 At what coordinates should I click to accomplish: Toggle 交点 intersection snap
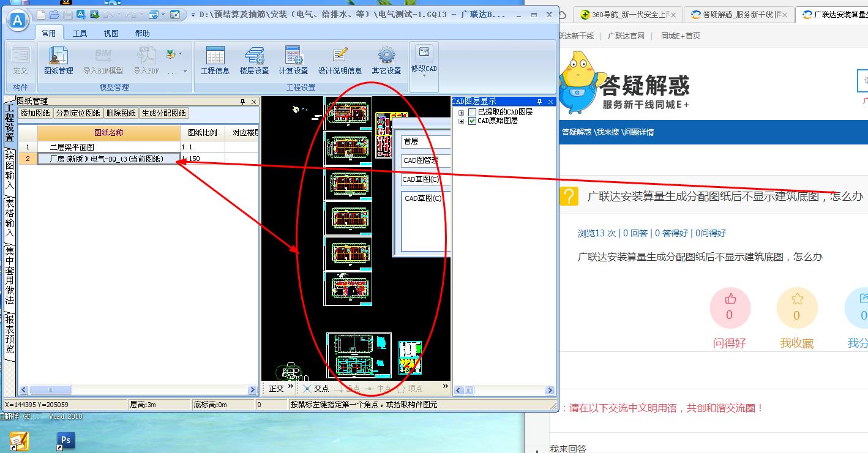tap(316, 389)
